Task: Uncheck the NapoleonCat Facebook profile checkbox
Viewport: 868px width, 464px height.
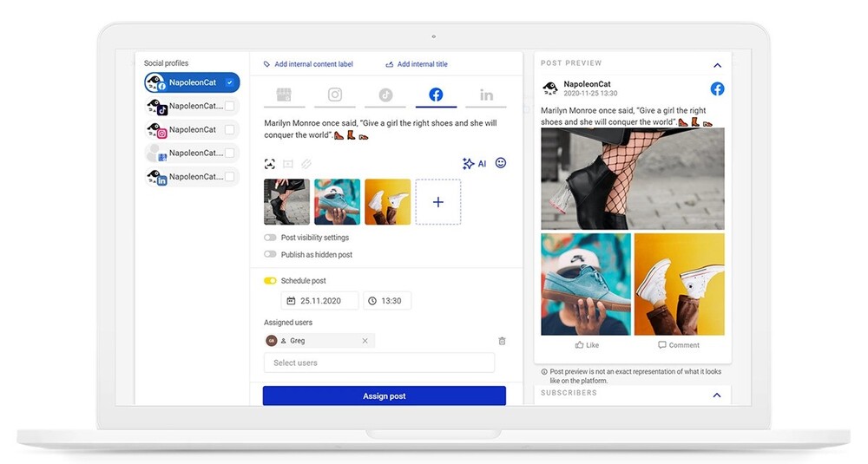Action: coord(229,82)
